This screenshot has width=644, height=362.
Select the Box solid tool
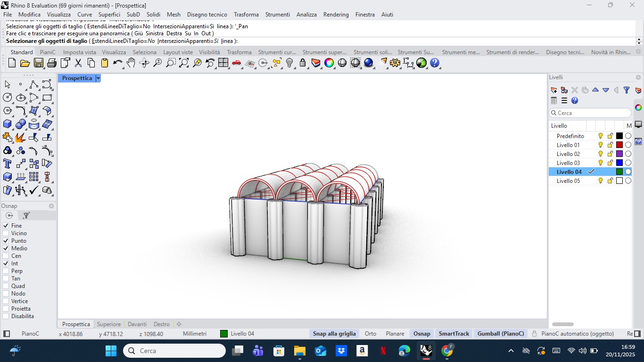point(8,124)
